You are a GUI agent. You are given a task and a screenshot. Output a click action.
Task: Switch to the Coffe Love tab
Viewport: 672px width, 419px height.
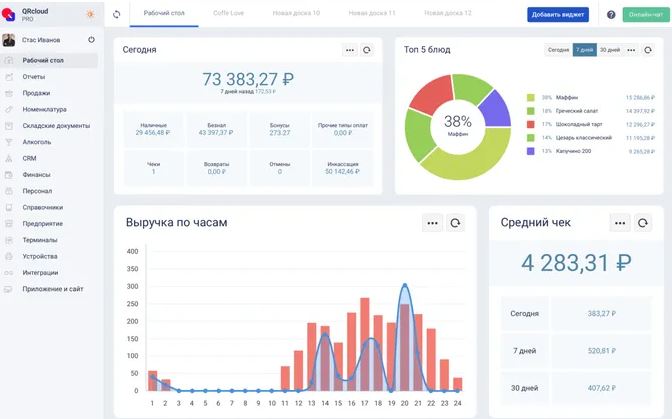coord(228,13)
